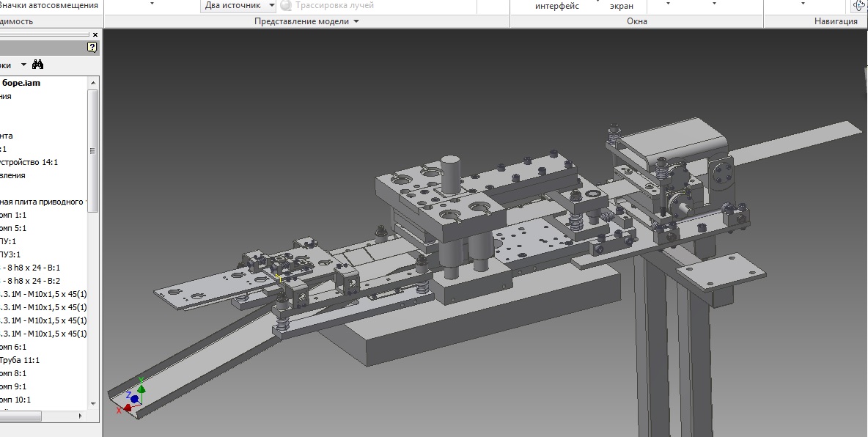Open the 'Два источник' lighting dropdown

coord(272,6)
